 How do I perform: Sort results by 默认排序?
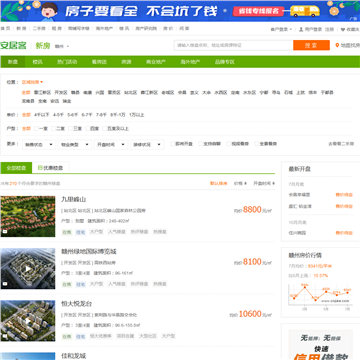click(219, 183)
